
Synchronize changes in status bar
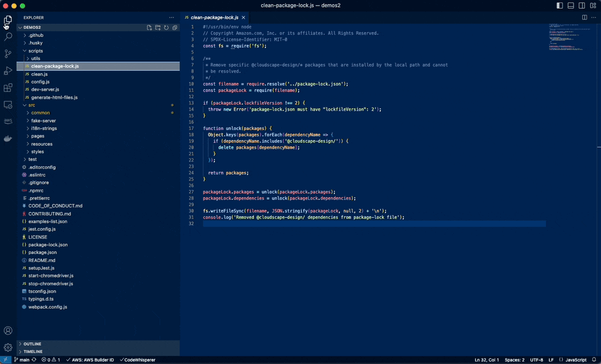(x=34, y=360)
